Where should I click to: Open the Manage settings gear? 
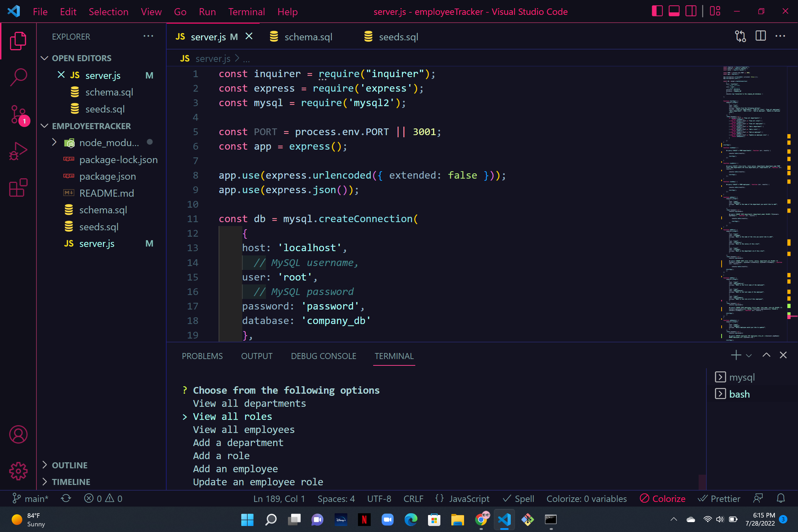18,471
